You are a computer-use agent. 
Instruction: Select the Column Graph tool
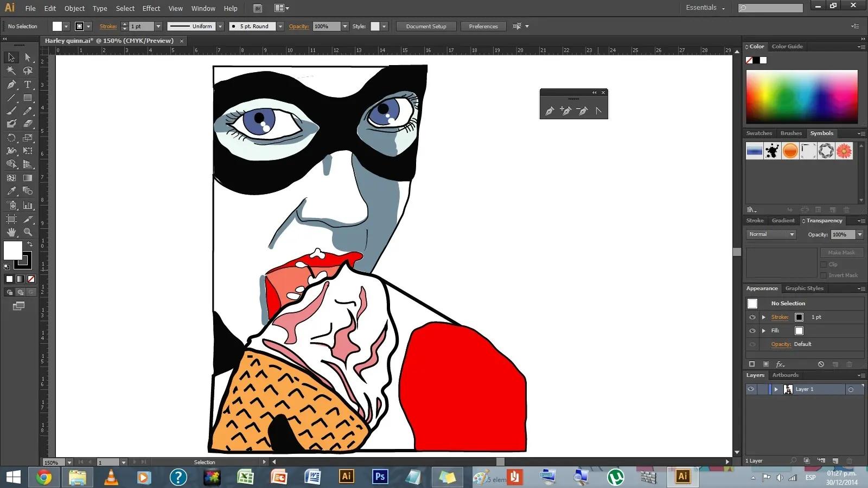28,206
